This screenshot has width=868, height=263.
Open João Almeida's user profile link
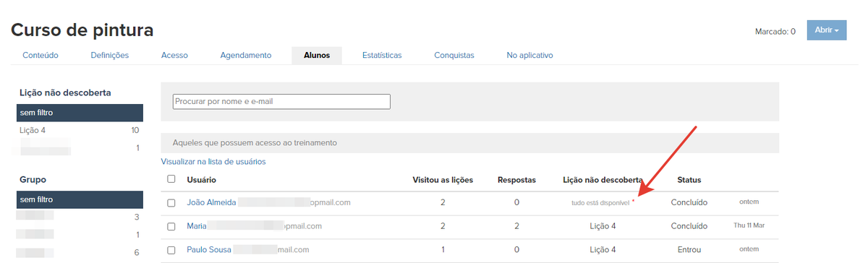[x=210, y=202]
